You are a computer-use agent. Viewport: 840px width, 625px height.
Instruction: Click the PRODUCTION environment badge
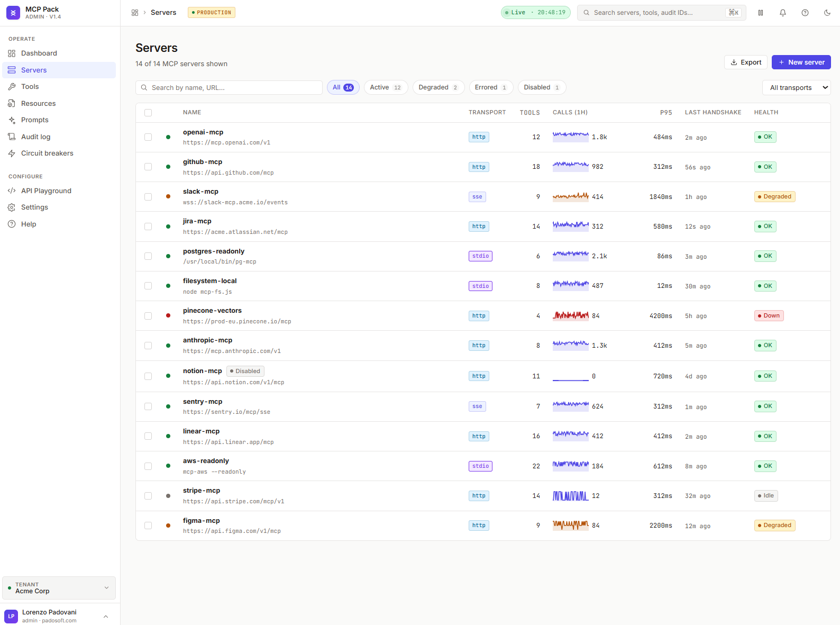212,13
